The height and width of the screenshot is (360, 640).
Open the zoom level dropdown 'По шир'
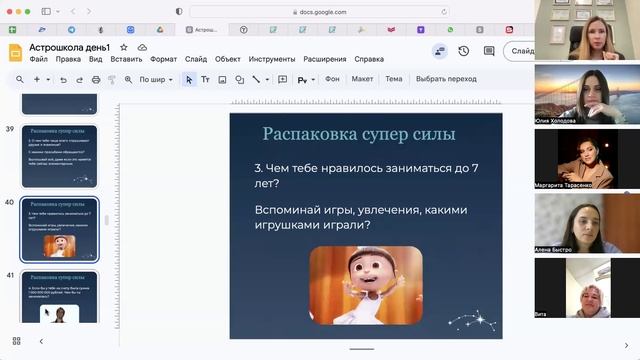[x=156, y=80]
